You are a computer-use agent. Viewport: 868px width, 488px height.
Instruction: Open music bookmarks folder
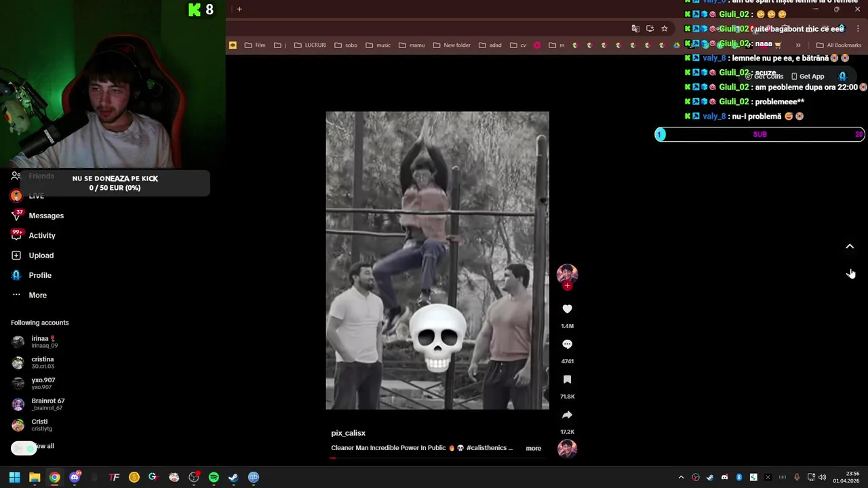click(378, 45)
